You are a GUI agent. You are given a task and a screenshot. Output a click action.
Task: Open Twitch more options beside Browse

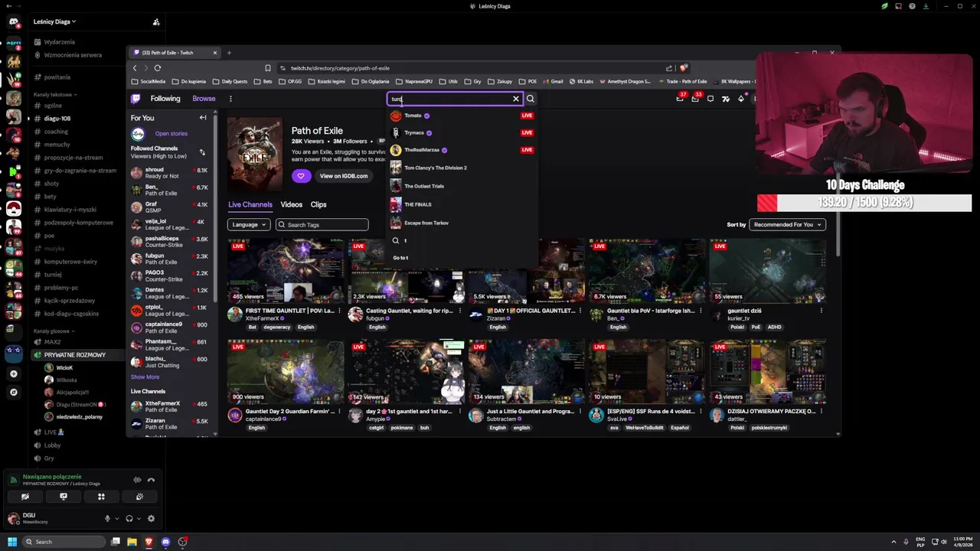(x=230, y=99)
